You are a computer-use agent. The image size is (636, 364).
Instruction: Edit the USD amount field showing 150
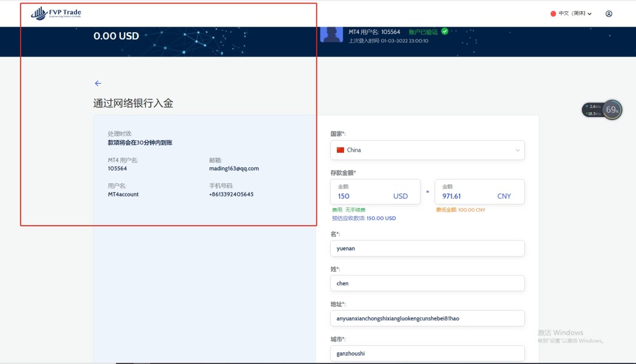click(375, 192)
